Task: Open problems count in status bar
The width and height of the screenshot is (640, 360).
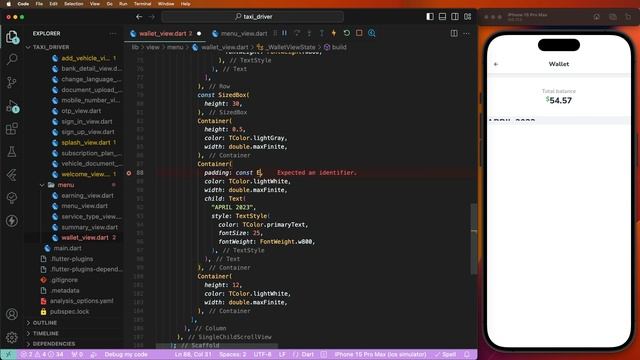Action: click(x=42, y=354)
